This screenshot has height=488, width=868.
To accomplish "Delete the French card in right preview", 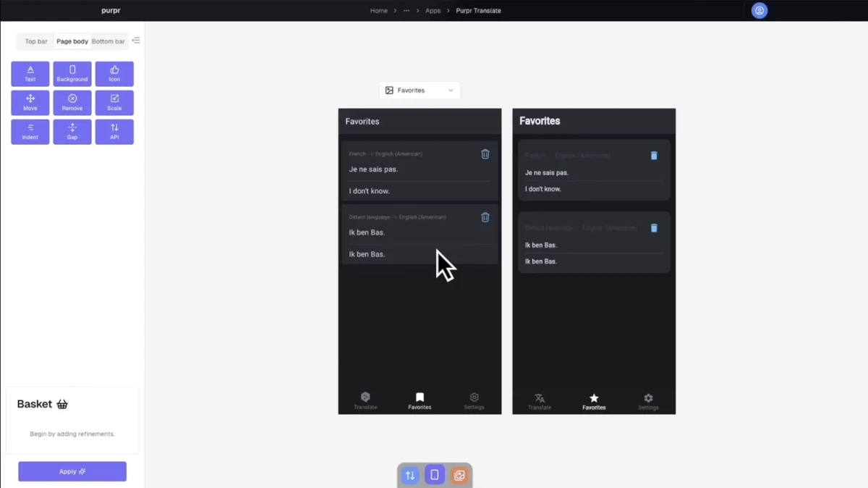I will (654, 156).
